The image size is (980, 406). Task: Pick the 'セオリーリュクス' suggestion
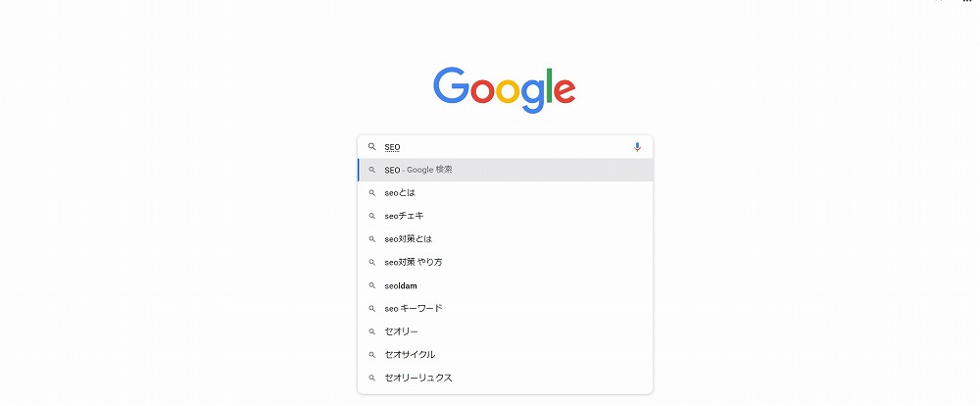click(505, 378)
